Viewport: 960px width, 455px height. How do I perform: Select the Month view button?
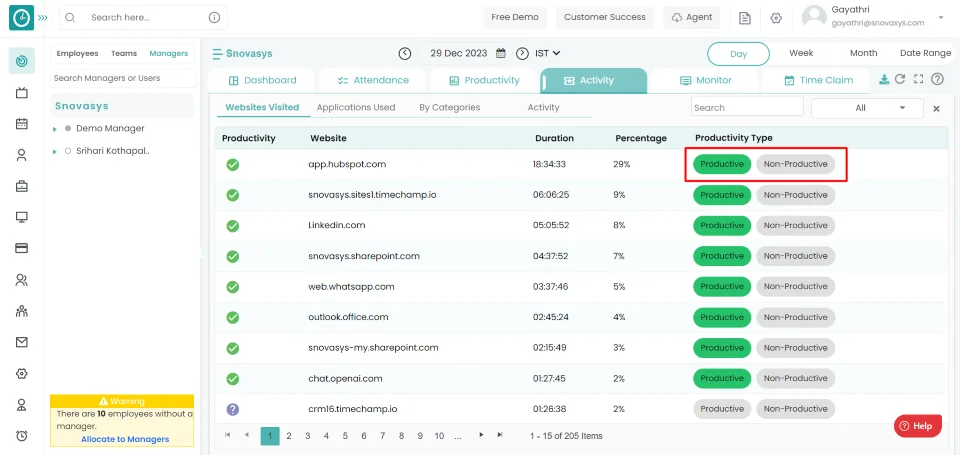pos(863,53)
